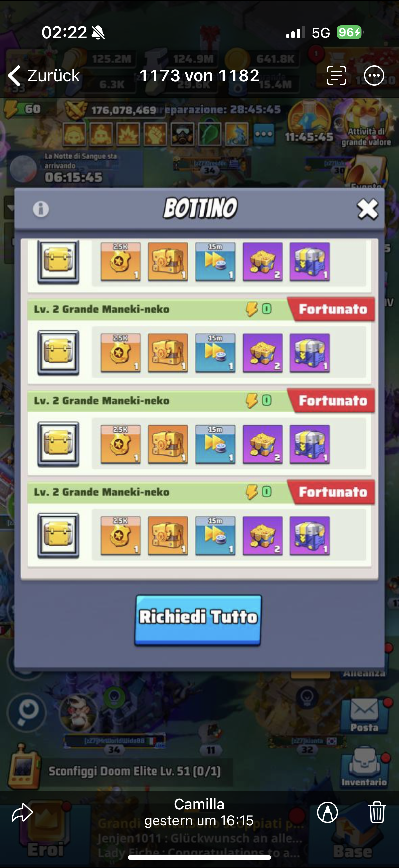This screenshot has width=399, height=868.
Task: Select the last row's golden chest thumbnail
Action: pyautogui.click(x=58, y=535)
